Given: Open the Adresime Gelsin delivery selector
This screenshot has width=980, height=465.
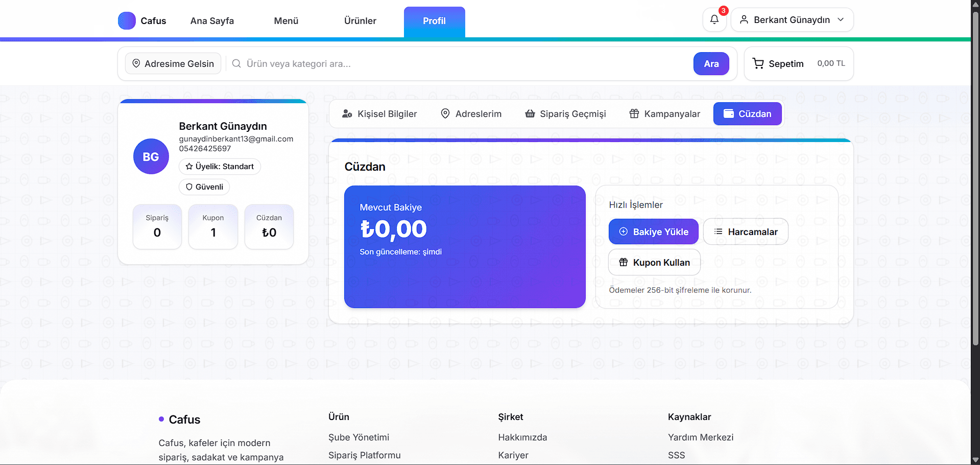Looking at the screenshot, I should [x=174, y=63].
